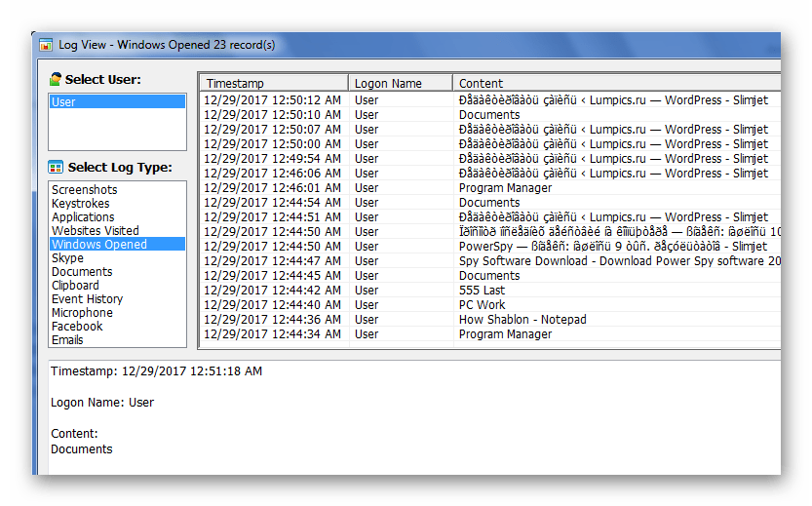Open the Screenshots log type

(x=84, y=190)
